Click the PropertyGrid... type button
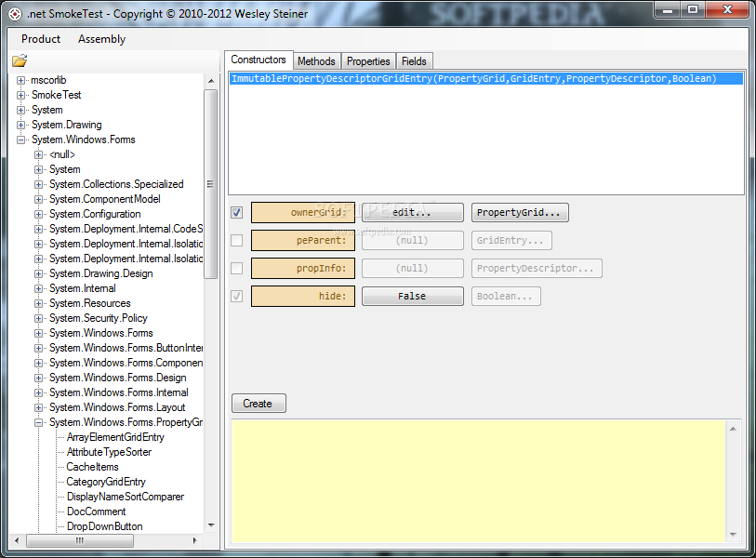Viewport: 756px width, 558px height. [520, 212]
